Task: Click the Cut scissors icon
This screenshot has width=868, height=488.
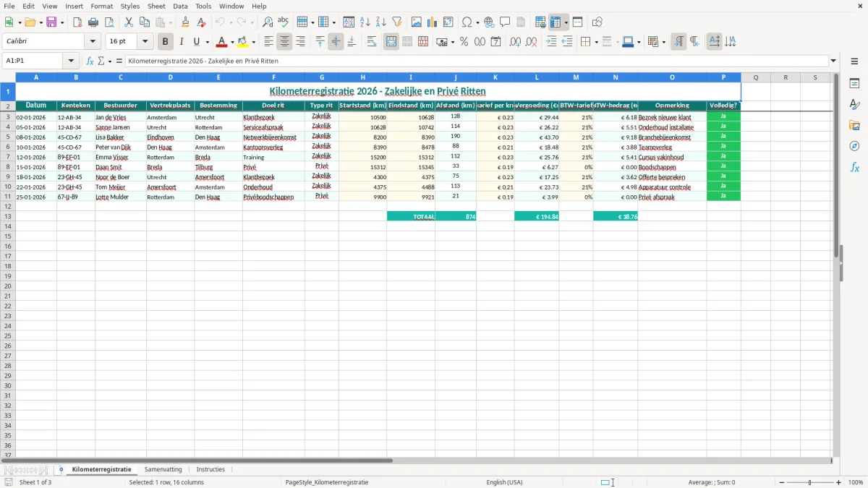Action: pyautogui.click(x=128, y=22)
